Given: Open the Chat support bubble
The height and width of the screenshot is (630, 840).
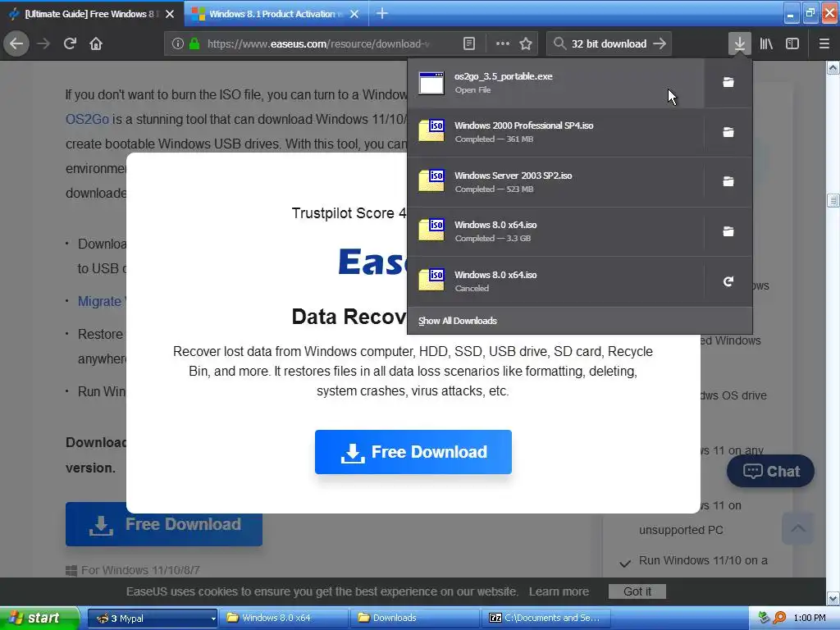Looking at the screenshot, I should [770, 472].
